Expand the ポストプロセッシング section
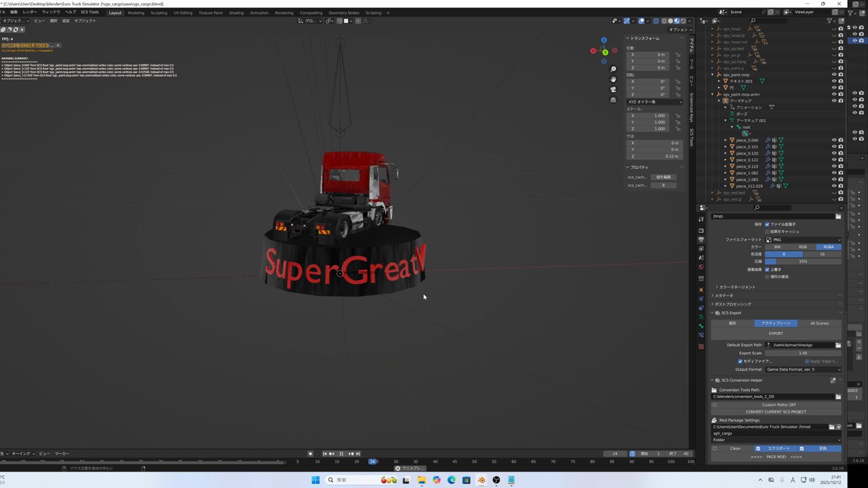The height and width of the screenshot is (488, 868). point(732,304)
